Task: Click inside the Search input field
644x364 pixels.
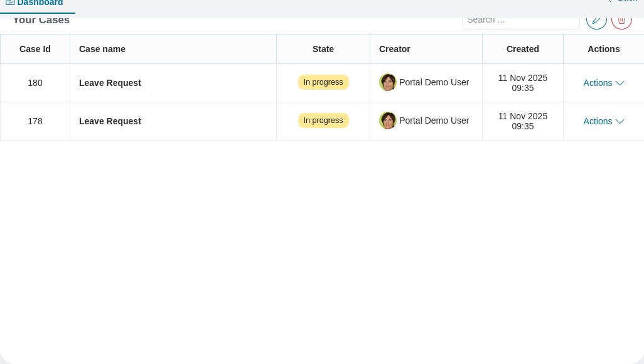Action: pyautogui.click(x=521, y=19)
